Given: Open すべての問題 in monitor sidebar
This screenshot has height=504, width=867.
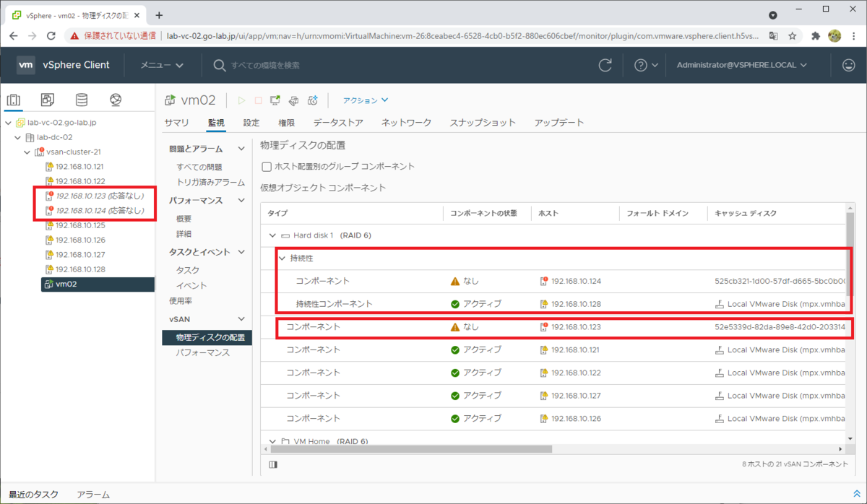Looking at the screenshot, I should click(199, 167).
